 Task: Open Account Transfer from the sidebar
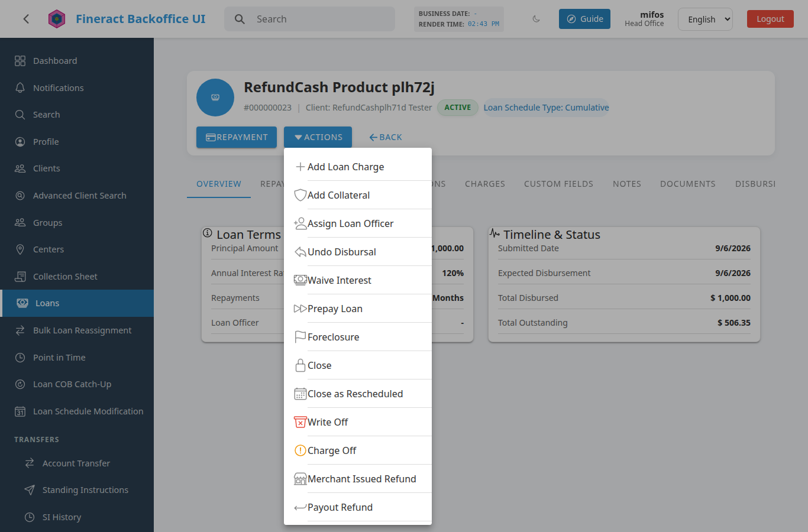tap(77, 463)
